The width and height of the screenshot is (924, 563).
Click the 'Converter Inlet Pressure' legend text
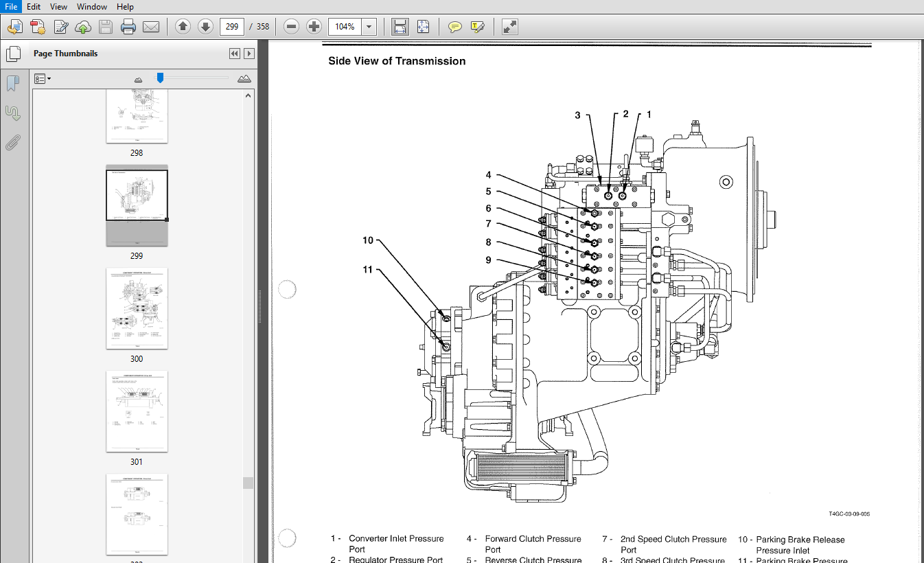pos(396,539)
